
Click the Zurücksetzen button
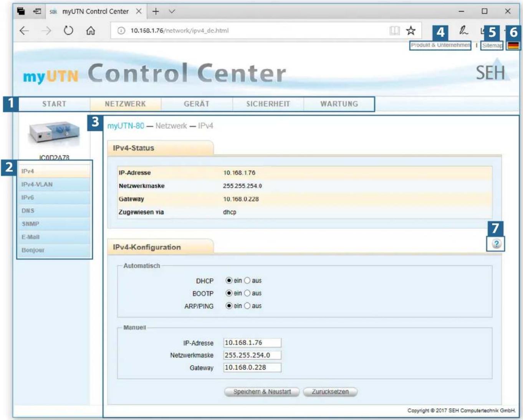330,392
